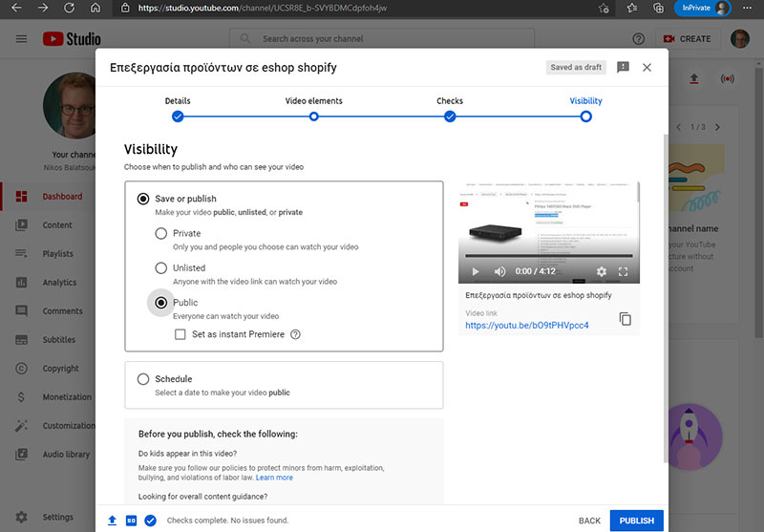This screenshot has width=764, height=532.
Task: Close the upload dialog with X
Action: pyautogui.click(x=647, y=67)
